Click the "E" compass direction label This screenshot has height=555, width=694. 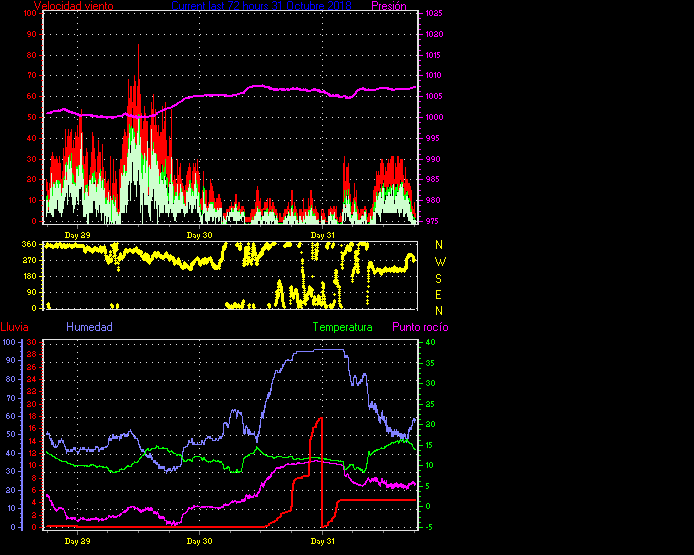[439, 295]
